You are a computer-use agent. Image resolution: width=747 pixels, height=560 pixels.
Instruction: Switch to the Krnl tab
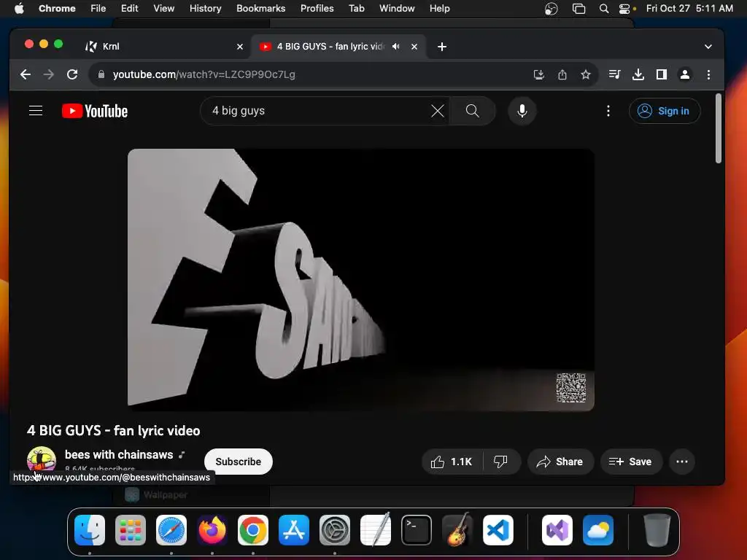tap(163, 46)
